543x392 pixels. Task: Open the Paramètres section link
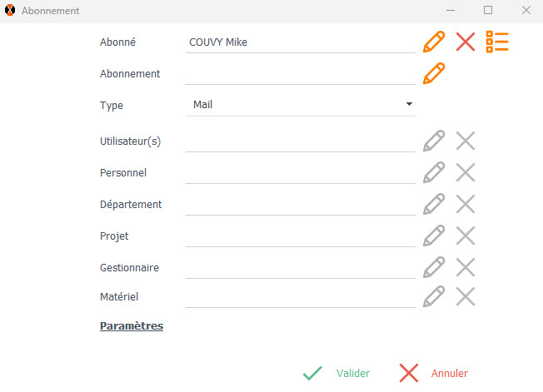coord(132,325)
